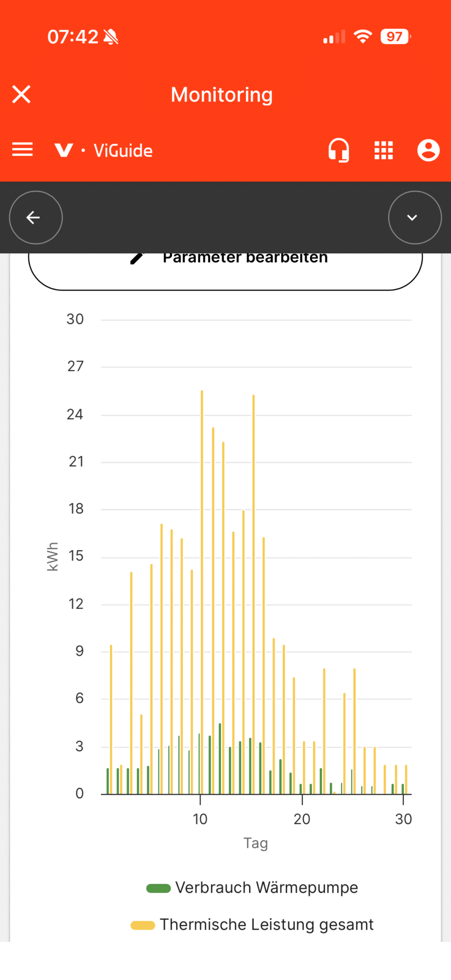Tap the Monitoring title text
The width and height of the screenshot is (451, 980).
click(x=222, y=95)
